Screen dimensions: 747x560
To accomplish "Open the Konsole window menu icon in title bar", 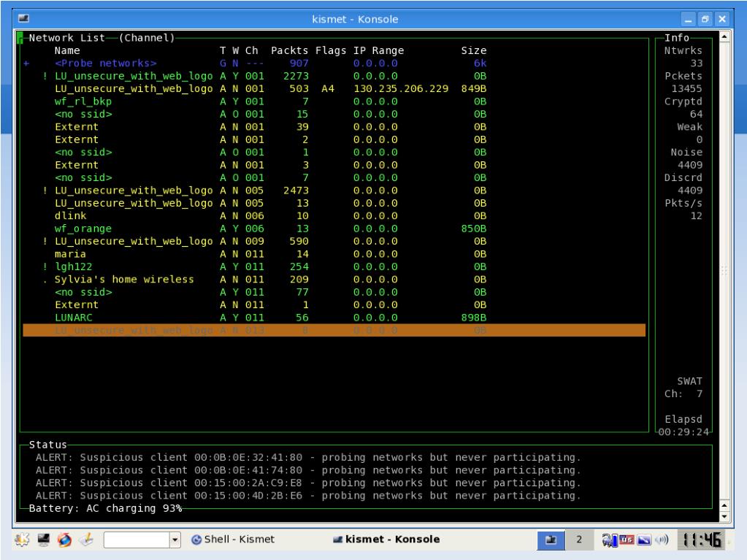I will (24, 18).
